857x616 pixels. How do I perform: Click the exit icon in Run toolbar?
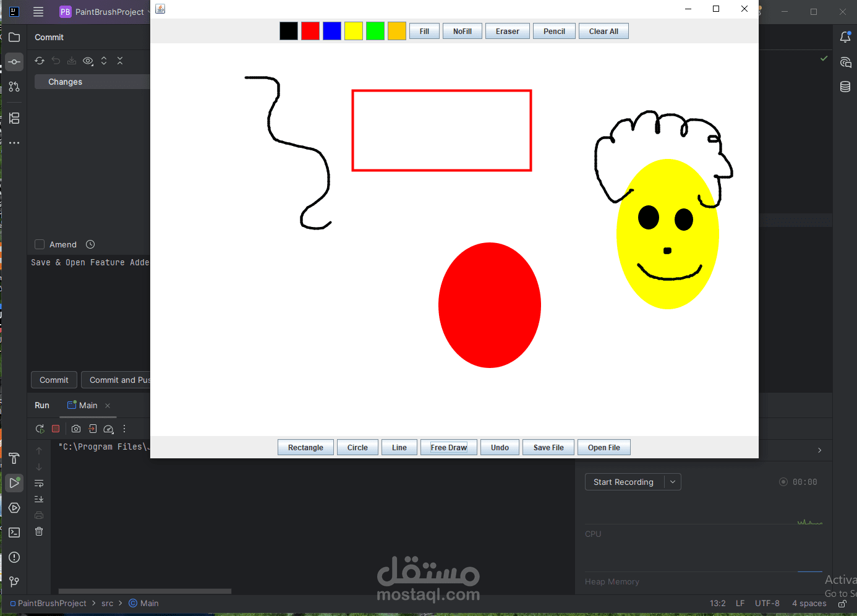tap(92, 429)
